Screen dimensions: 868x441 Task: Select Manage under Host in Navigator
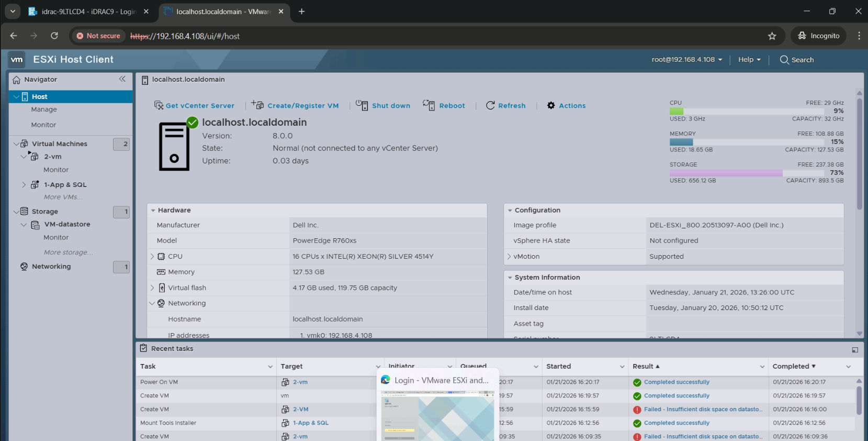tap(44, 109)
